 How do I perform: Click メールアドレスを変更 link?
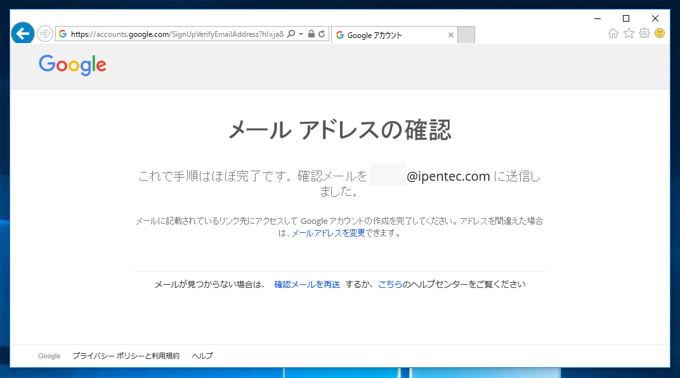328,233
